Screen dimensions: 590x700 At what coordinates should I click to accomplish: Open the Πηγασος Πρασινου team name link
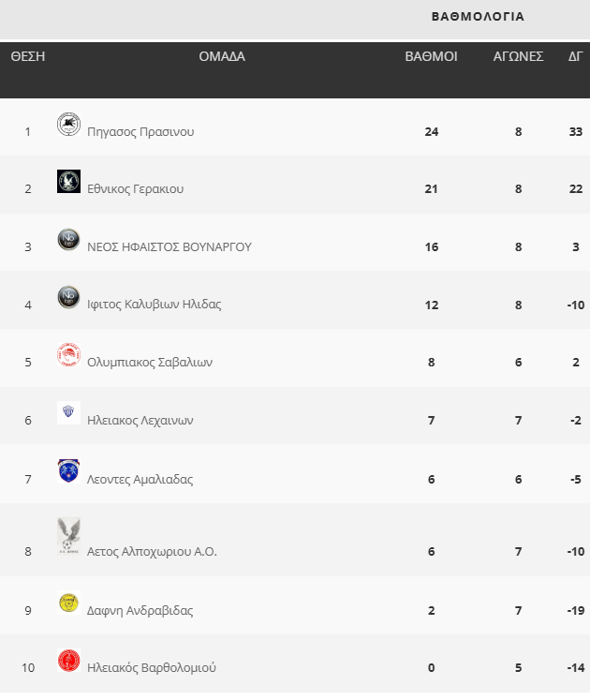coord(140,132)
